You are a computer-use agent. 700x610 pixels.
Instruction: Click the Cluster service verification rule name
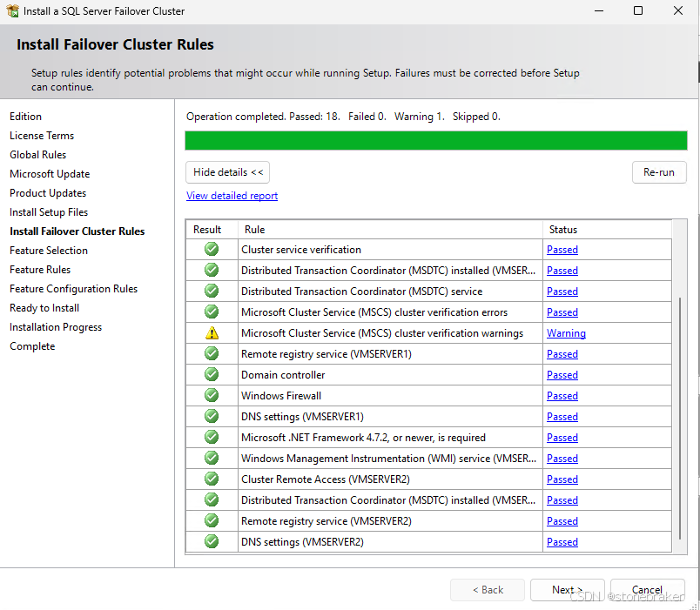point(301,250)
